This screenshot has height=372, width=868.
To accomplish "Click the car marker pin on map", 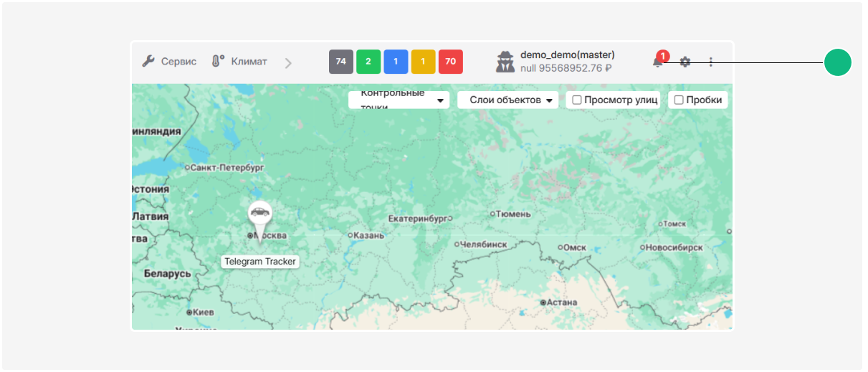I will pos(259,219).
